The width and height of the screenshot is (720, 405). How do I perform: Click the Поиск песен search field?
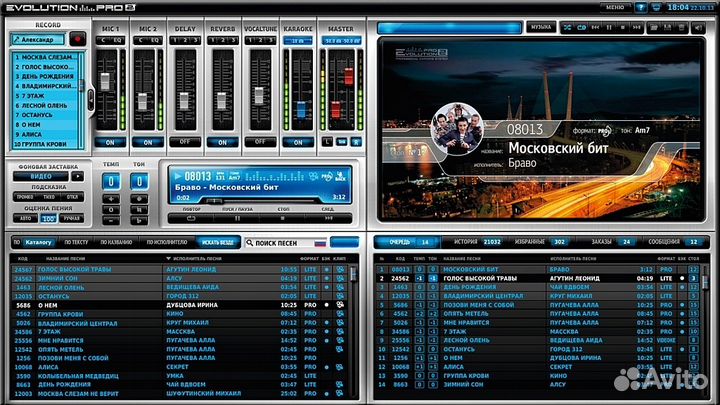tap(285, 242)
